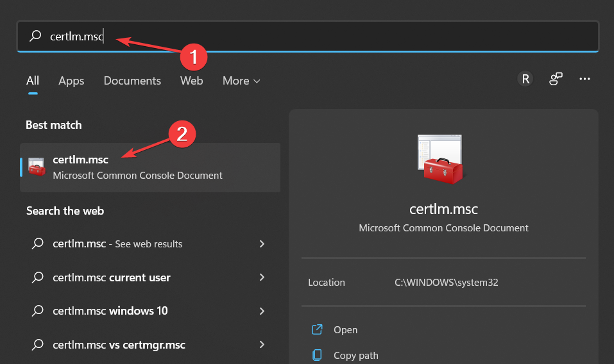This screenshot has width=614, height=364.
Task: Click search icon beside 'certlm.msc vs certmgr.msc'
Action: pyautogui.click(x=38, y=344)
